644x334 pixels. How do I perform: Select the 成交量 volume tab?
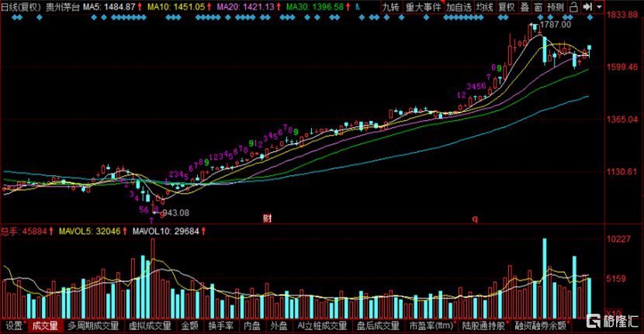point(45,325)
